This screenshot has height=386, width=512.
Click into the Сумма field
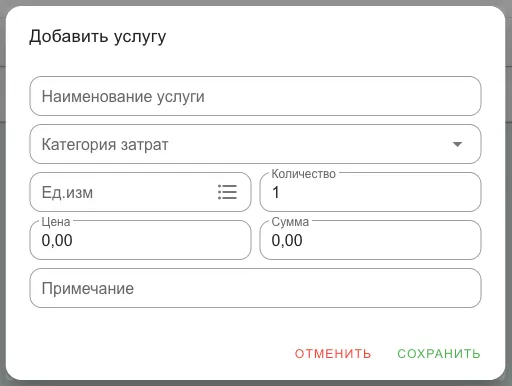370,240
